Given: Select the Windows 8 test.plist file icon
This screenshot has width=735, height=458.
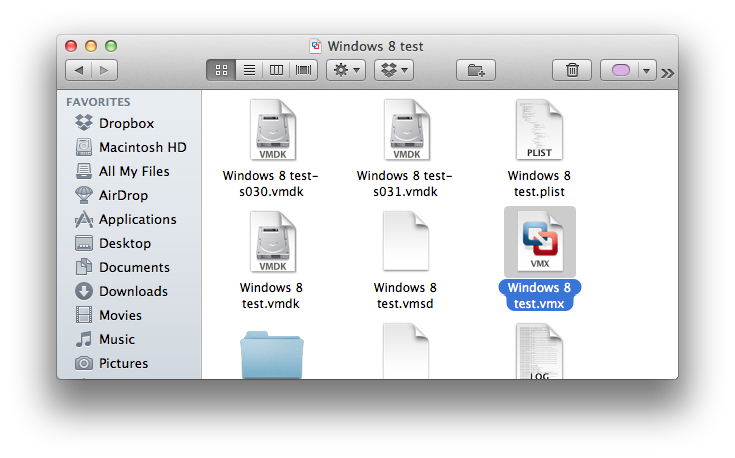Looking at the screenshot, I should coord(539,131).
